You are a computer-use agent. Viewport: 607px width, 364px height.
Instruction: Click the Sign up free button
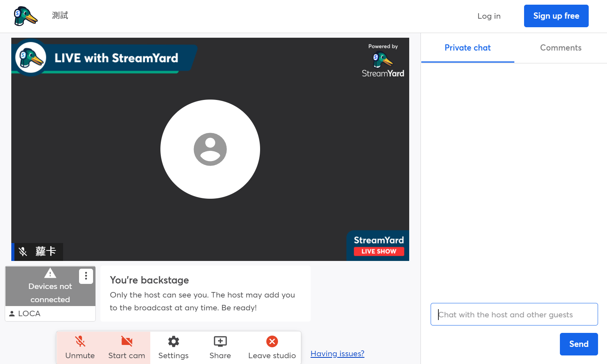[556, 16]
